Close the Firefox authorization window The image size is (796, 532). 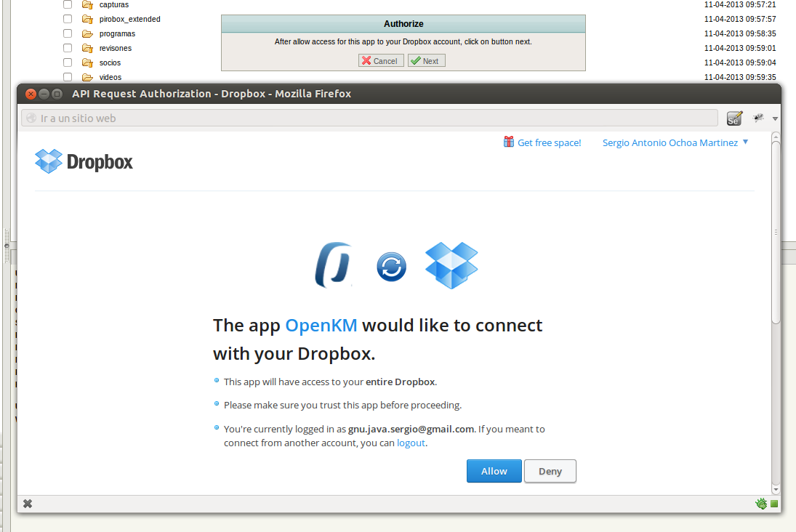click(x=31, y=94)
